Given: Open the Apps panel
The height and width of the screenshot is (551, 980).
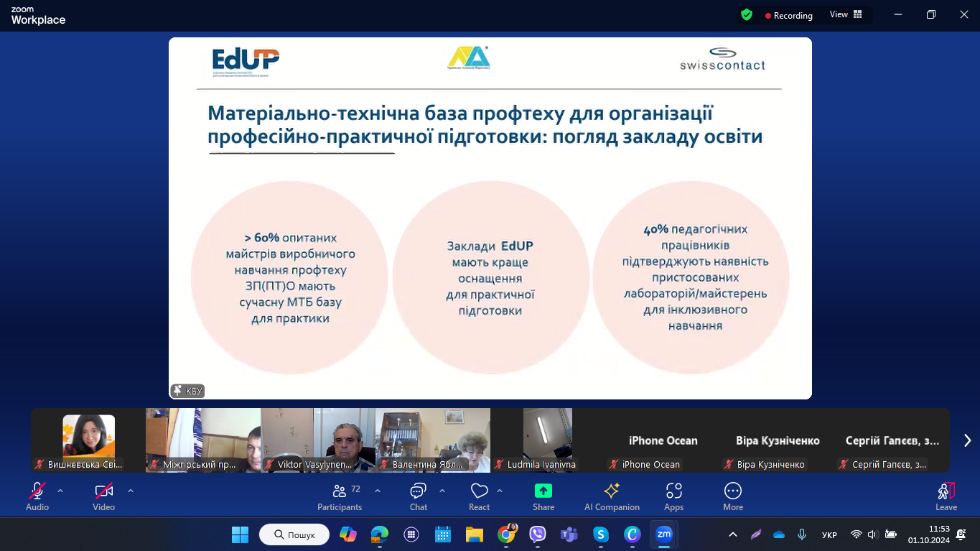Looking at the screenshot, I should [673, 496].
